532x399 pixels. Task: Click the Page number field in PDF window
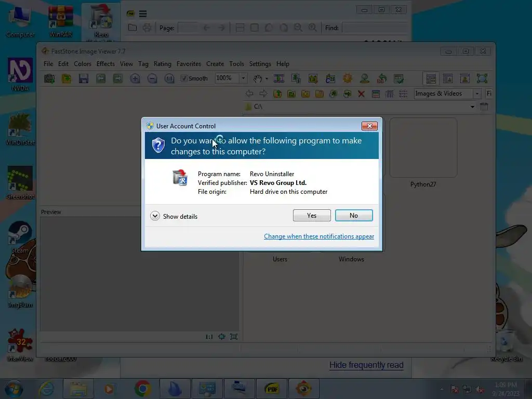pyautogui.click(x=188, y=28)
